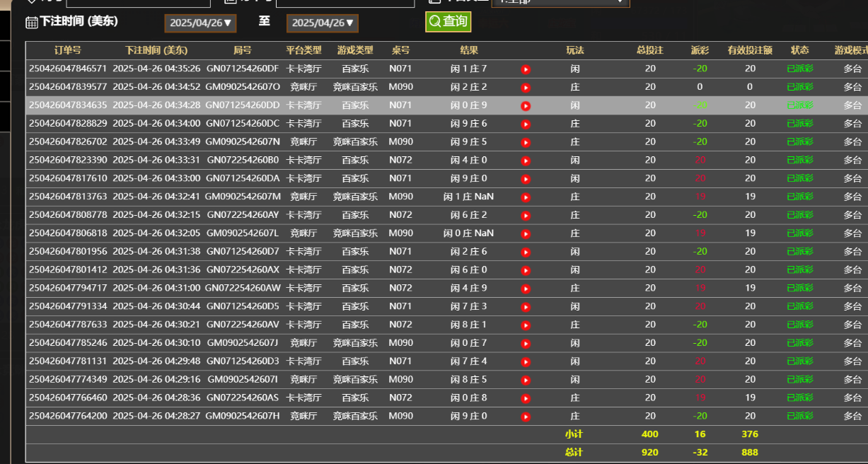The image size is (868, 464).
Task: Click replay icon for round GN072254260AW
Action: tap(526, 289)
